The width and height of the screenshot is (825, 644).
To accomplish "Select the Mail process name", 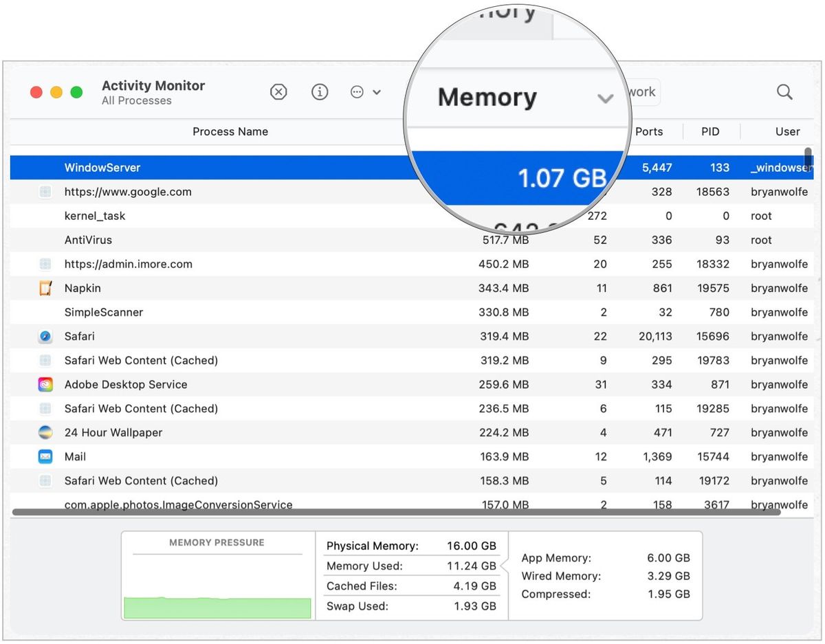I will (75, 456).
